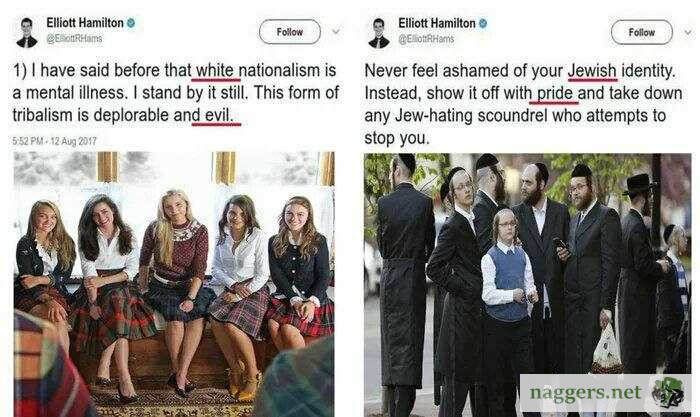Open the Elliott Hamilton name link on the left tweet
700x417 pixels.
tap(85, 23)
